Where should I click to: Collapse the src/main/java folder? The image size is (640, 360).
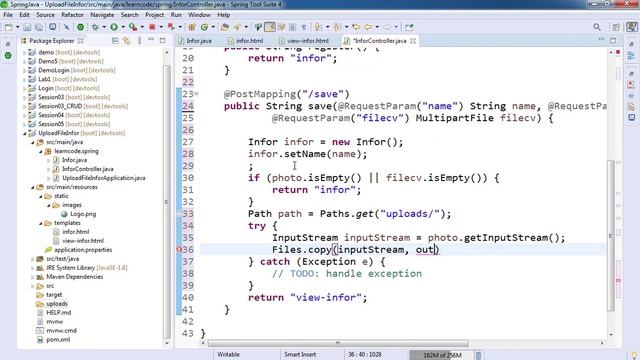pyautogui.click(x=33, y=142)
